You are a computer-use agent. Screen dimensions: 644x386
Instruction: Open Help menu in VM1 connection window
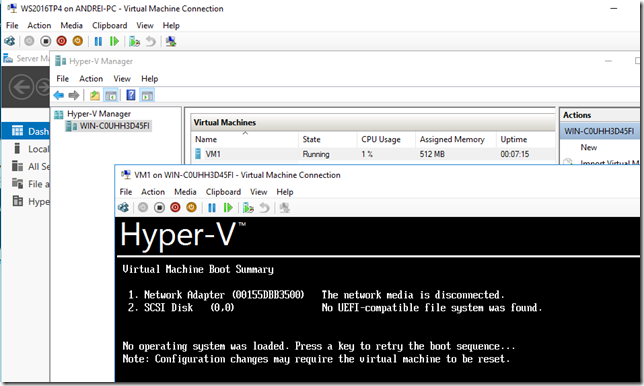click(285, 192)
